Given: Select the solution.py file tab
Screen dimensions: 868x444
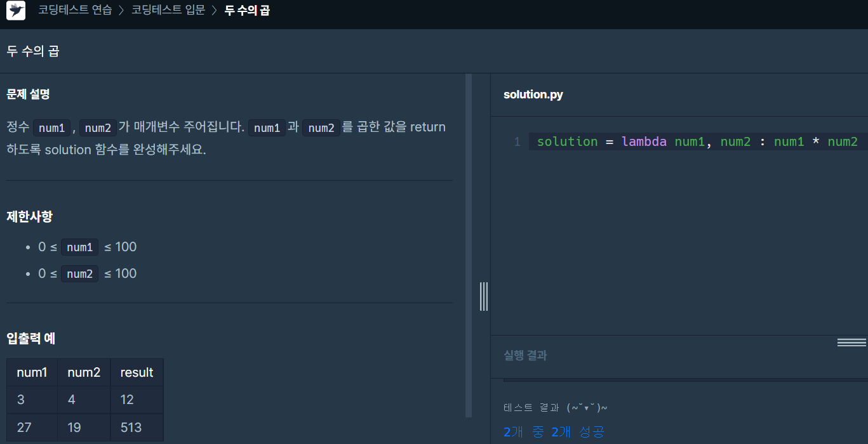Looking at the screenshot, I should pos(533,95).
